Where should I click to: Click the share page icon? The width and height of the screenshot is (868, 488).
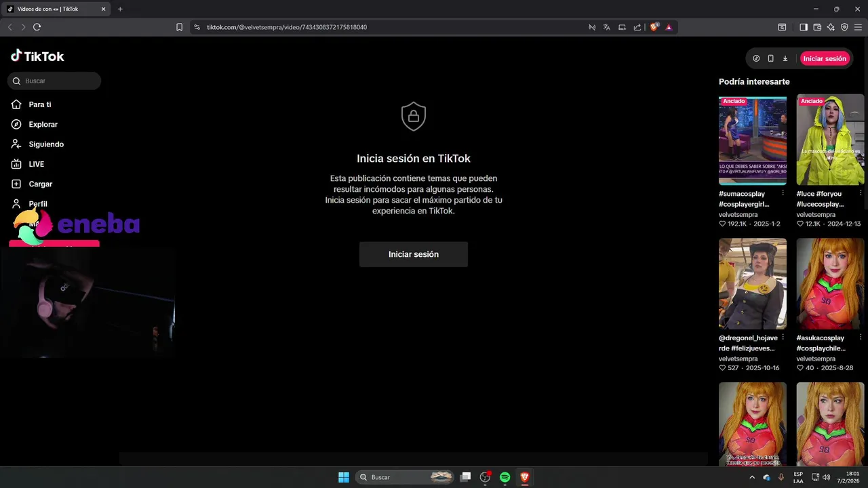(637, 27)
